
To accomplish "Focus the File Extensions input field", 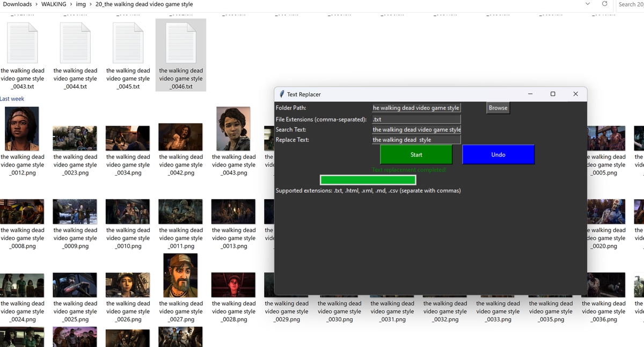I will coord(416,119).
